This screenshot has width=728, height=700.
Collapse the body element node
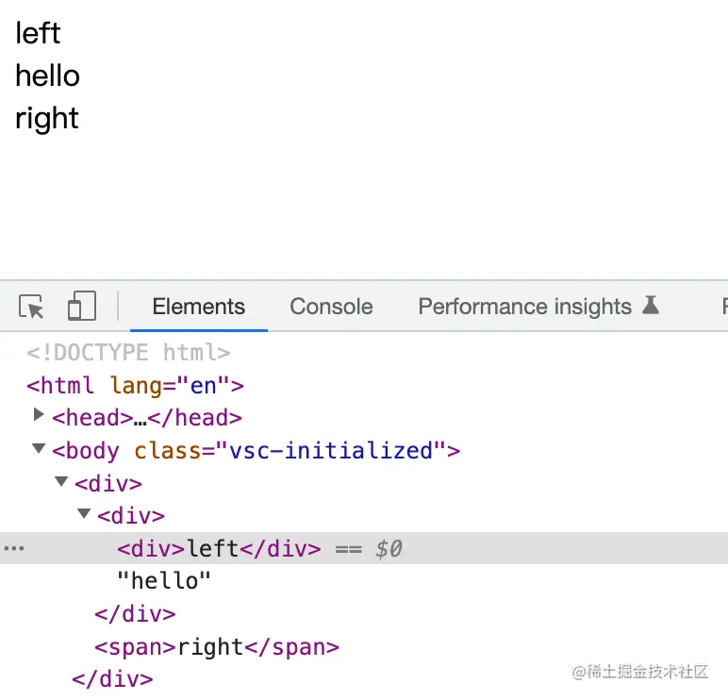pyautogui.click(x=39, y=448)
